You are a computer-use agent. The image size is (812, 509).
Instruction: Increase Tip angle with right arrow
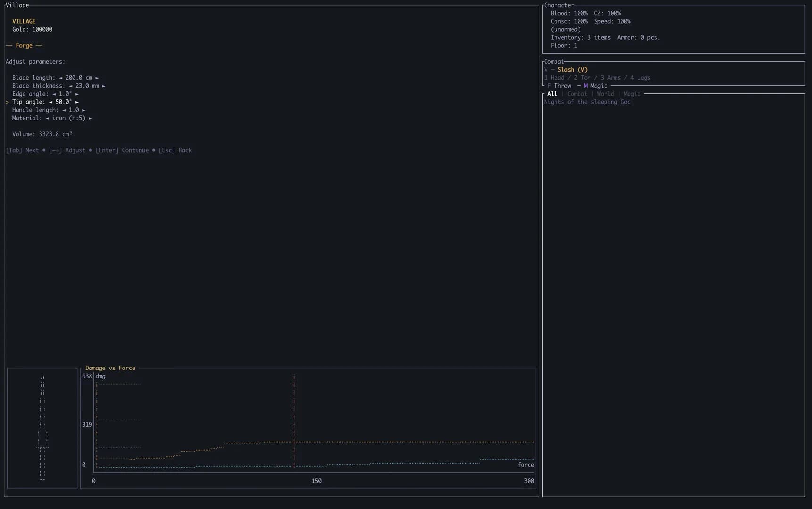(77, 102)
